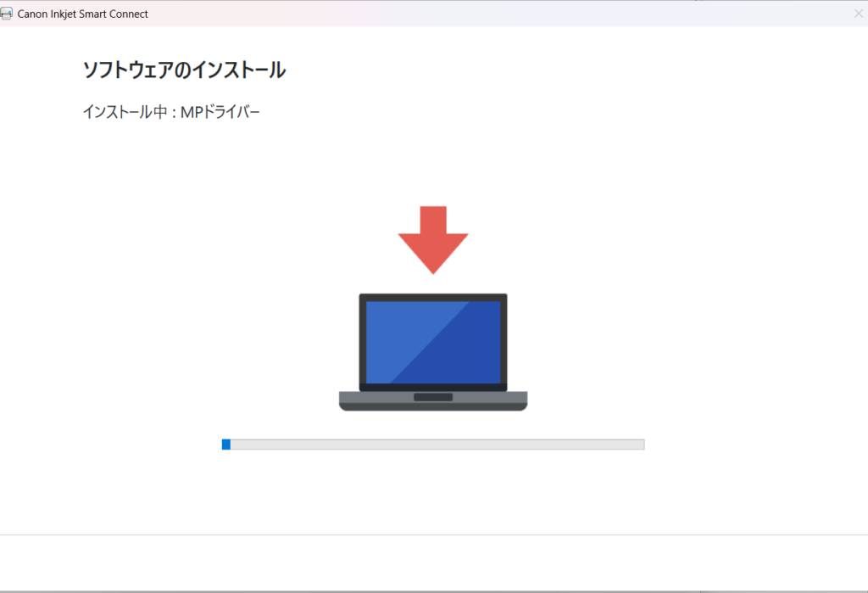Viewport: 868px width, 593px height.
Task: Click the 'MPドライバー' component name
Action: coord(220,112)
